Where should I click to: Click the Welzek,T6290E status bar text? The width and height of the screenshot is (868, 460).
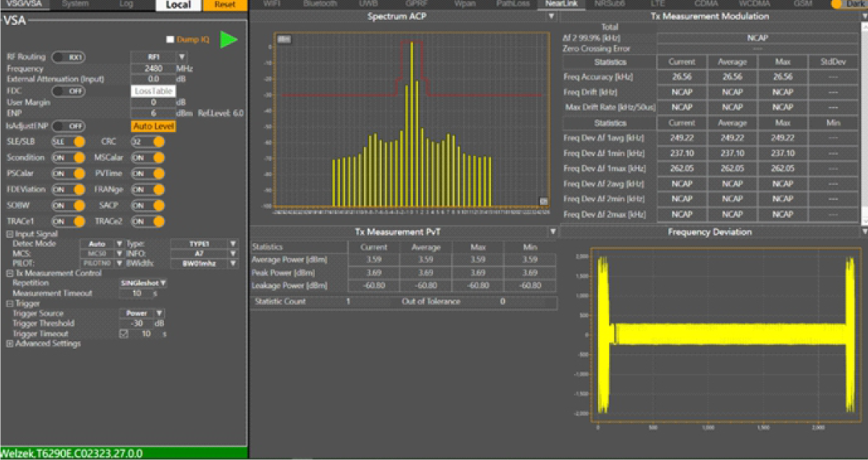point(72,454)
